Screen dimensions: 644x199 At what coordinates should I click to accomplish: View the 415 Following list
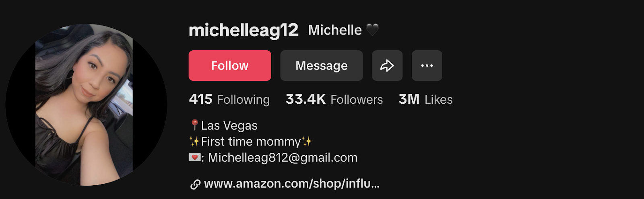pos(229,99)
